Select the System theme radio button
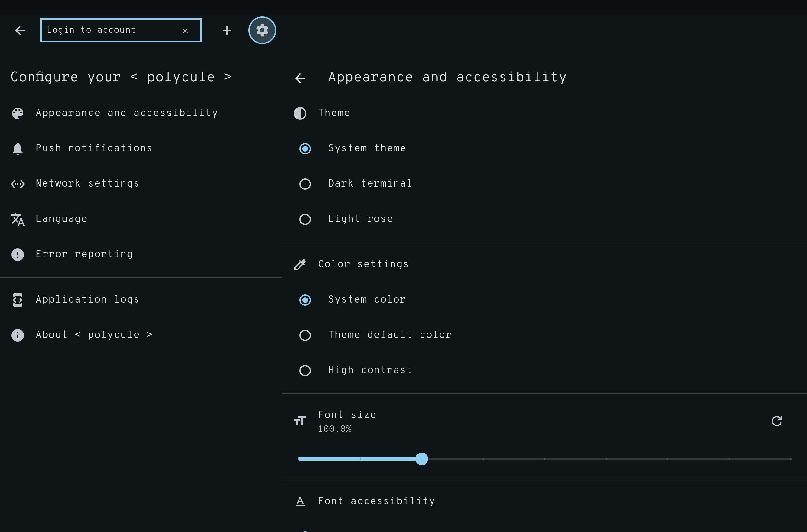The width and height of the screenshot is (807, 532). [305, 149]
